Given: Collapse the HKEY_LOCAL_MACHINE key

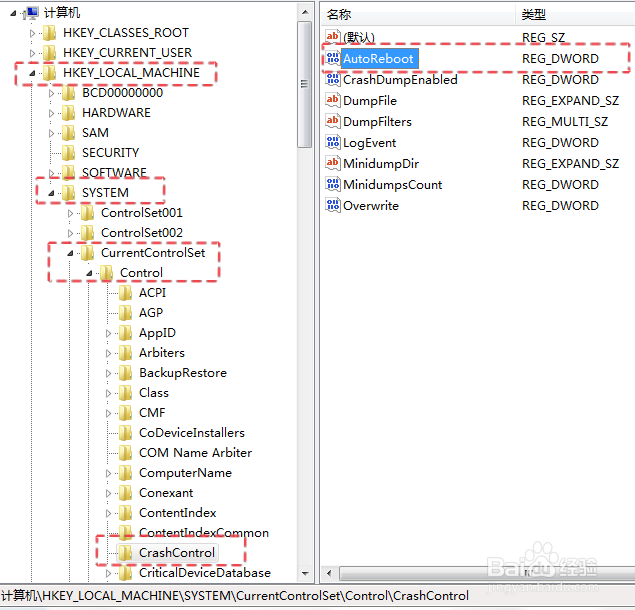Looking at the screenshot, I should pos(32,73).
